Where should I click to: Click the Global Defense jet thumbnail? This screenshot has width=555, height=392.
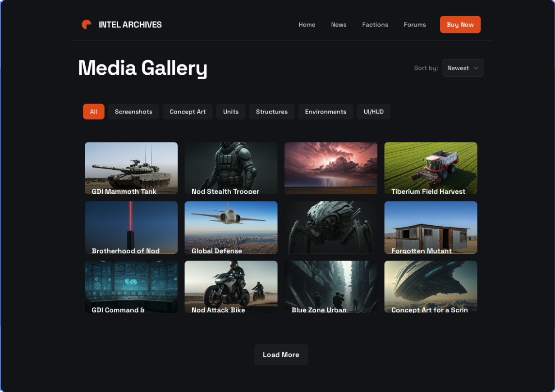[231, 227]
